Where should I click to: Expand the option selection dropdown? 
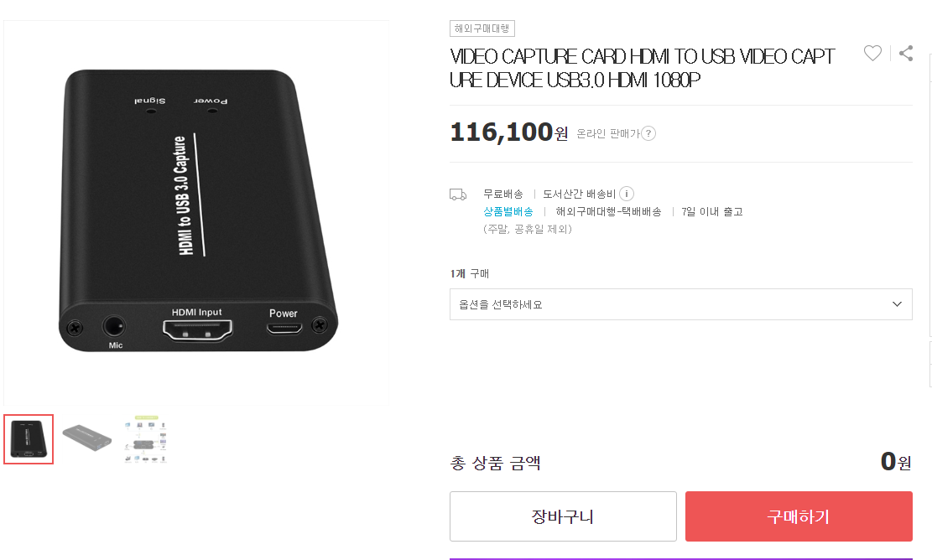pos(680,304)
